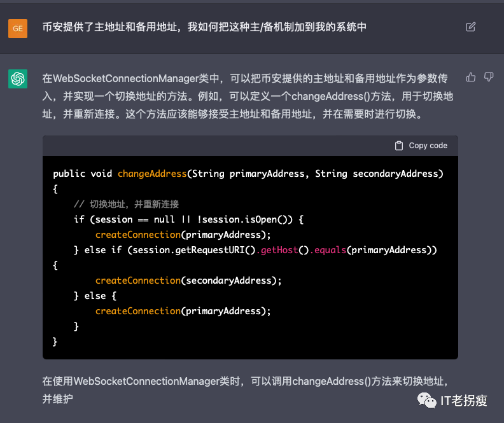Click the changeAddress method name in code
This screenshot has height=423, width=504.
pos(152,174)
